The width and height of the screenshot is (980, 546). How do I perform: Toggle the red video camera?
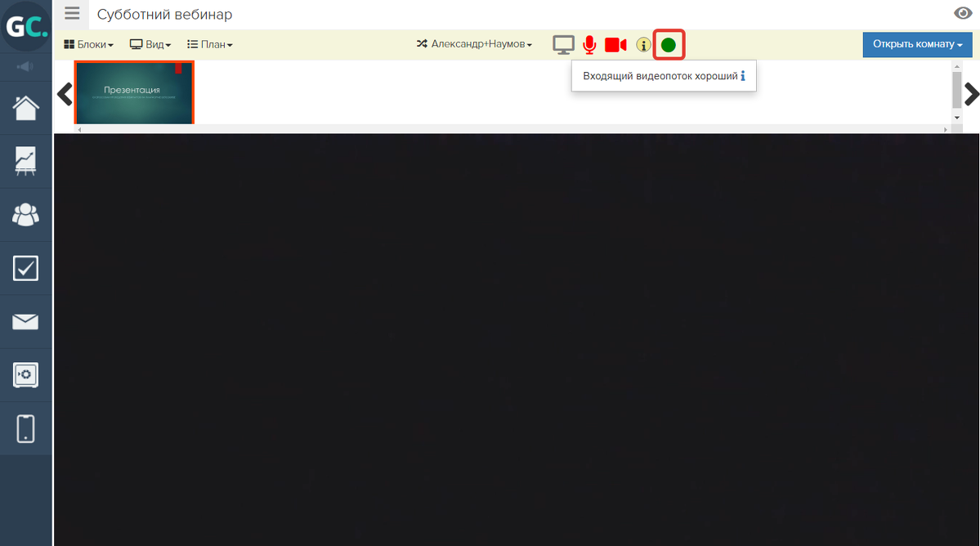pos(615,45)
